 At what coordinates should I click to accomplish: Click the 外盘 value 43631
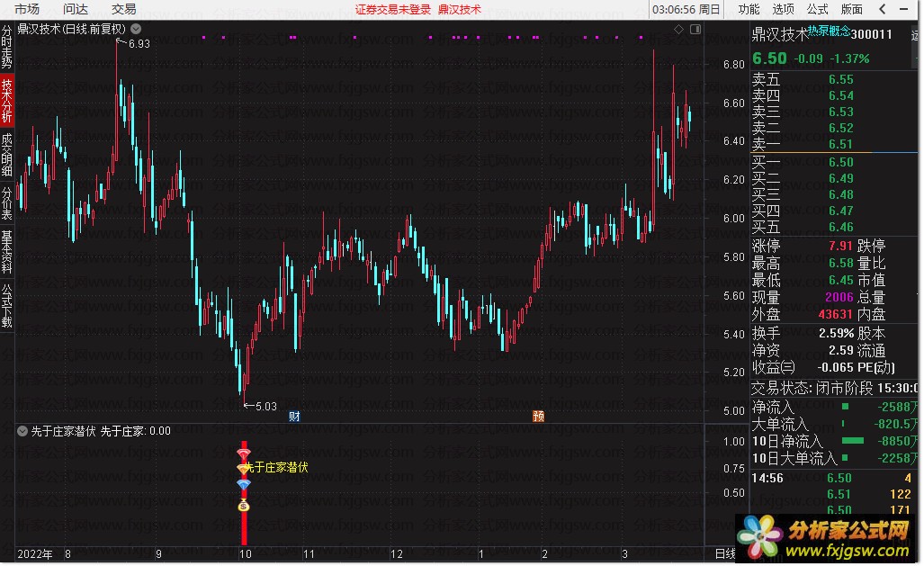(836, 314)
